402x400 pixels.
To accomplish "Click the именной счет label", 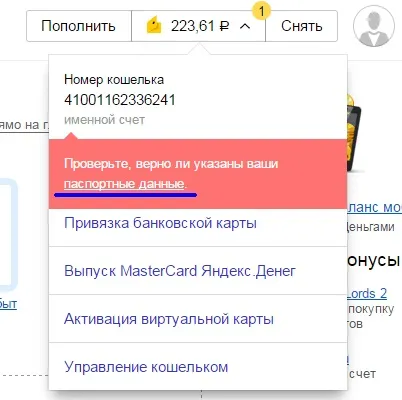I will (104, 120).
